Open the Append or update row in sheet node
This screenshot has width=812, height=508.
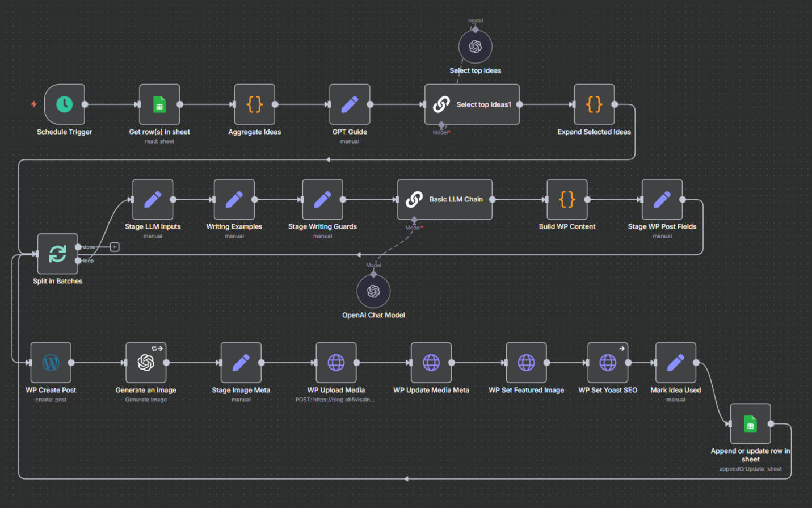point(750,423)
